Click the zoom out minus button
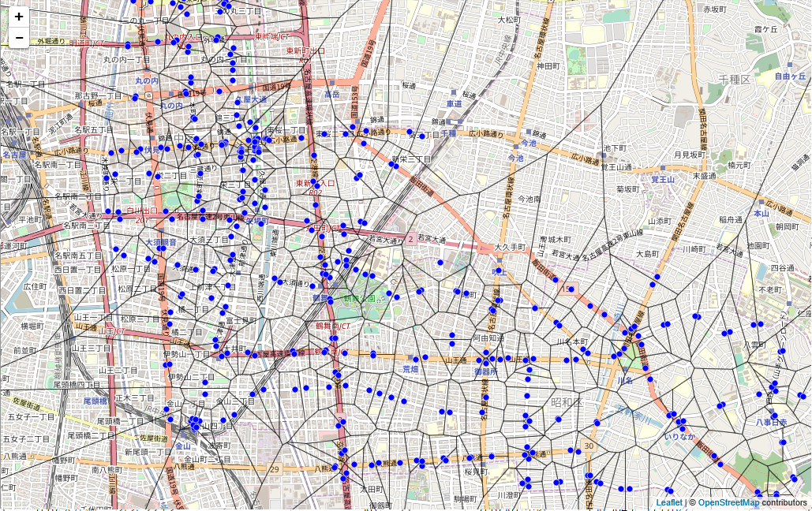Image resolution: width=812 pixels, height=511 pixels. click(x=19, y=37)
